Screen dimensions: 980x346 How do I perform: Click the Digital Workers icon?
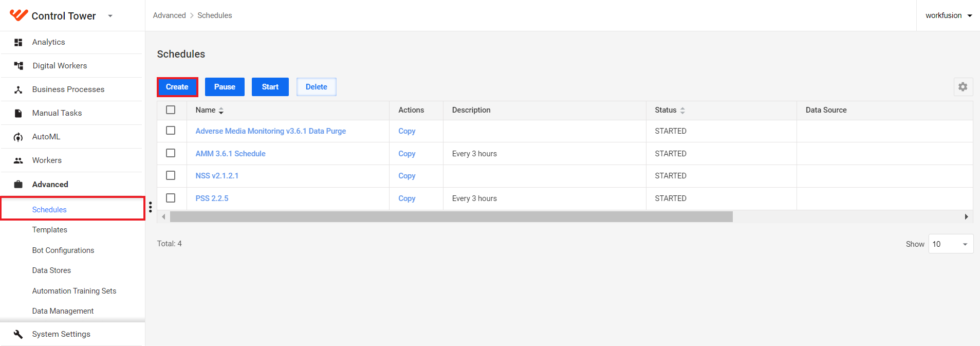(x=19, y=66)
